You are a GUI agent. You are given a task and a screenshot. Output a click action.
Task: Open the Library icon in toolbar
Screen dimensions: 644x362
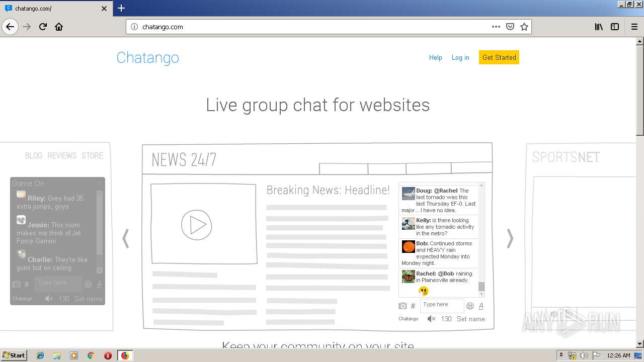[599, 27]
